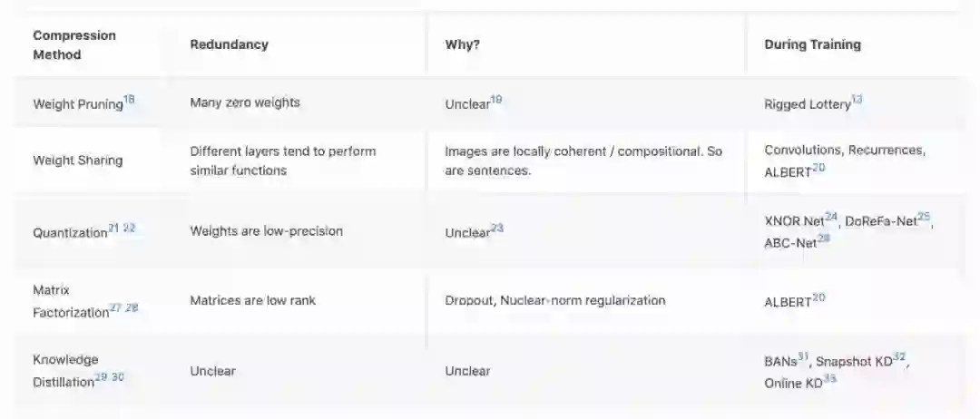
Task: Open footnote 21 next to Quantization
Action: click(113, 228)
